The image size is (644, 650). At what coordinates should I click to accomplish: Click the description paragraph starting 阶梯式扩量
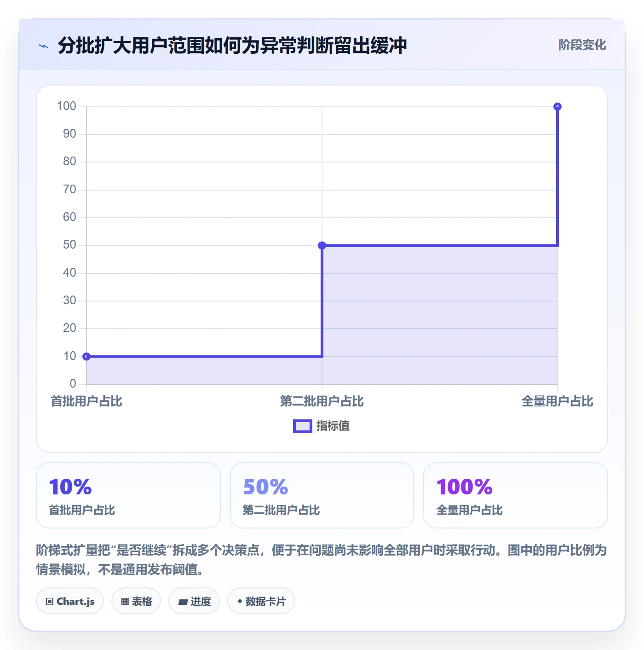pyautogui.click(x=322, y=560)
